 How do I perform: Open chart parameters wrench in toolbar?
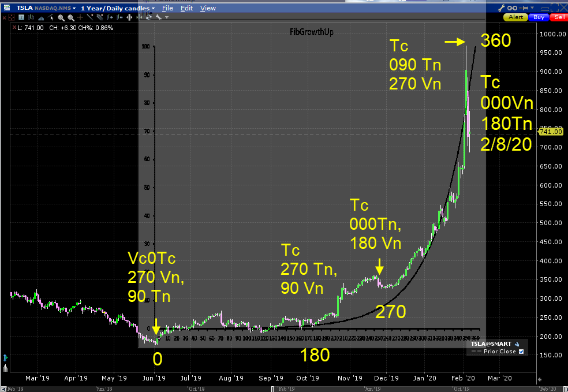pyautogui.click(x=159, y=17)
